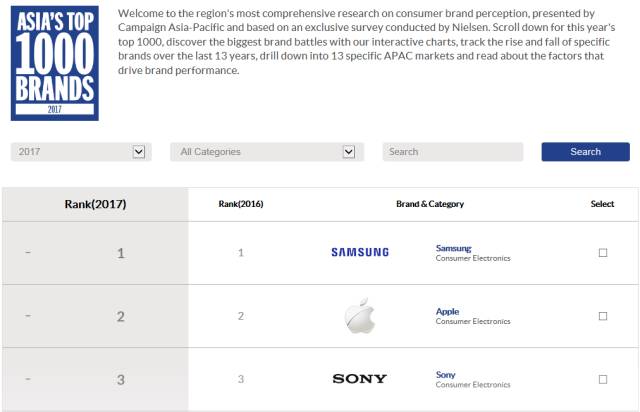The height and width of the screenshot is (412, 640).
Task: Tick the Samsung select checkbox
Action: coord(603,253)
